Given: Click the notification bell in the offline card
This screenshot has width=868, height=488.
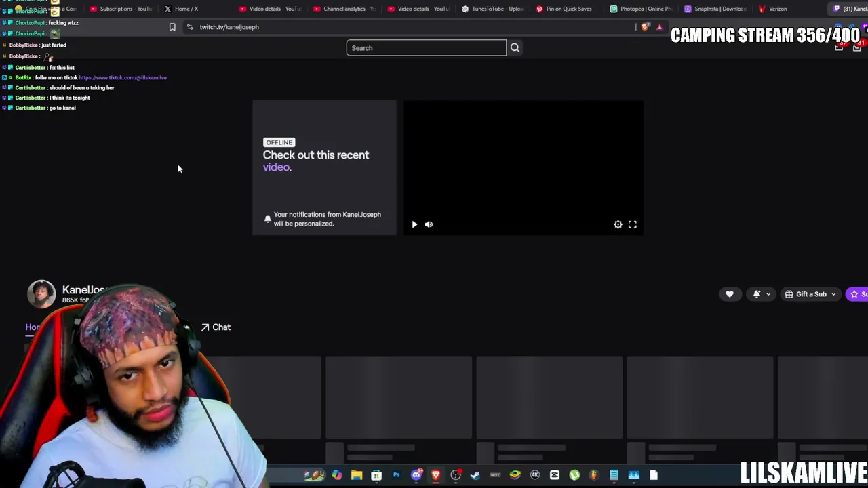Looking at the screenshot, I should [268, 219].
